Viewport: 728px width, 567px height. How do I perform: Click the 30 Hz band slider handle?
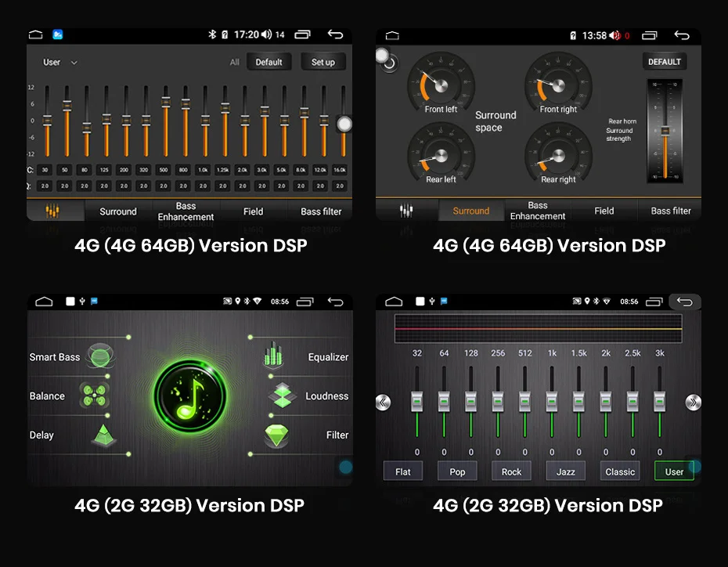coord(47,121)
